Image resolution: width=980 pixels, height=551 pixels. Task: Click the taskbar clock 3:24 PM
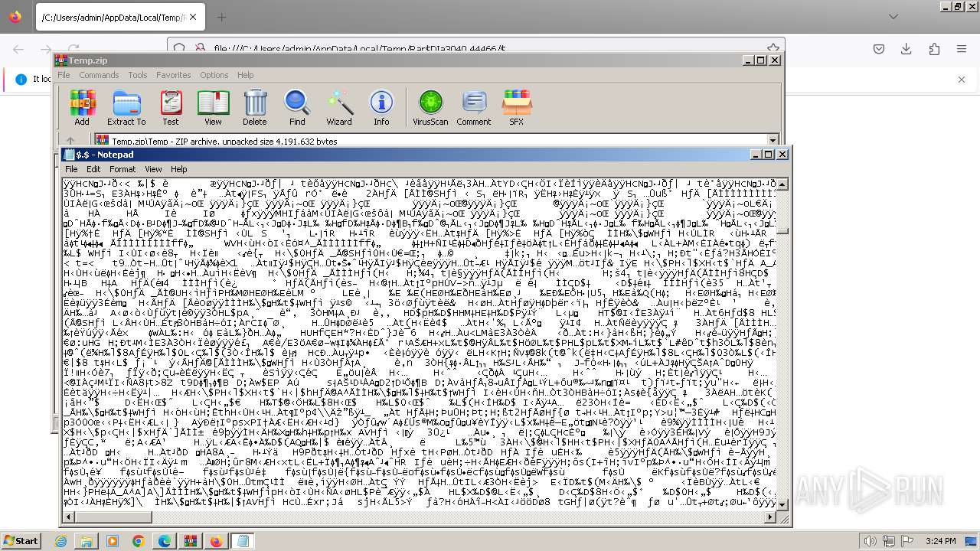941,541
